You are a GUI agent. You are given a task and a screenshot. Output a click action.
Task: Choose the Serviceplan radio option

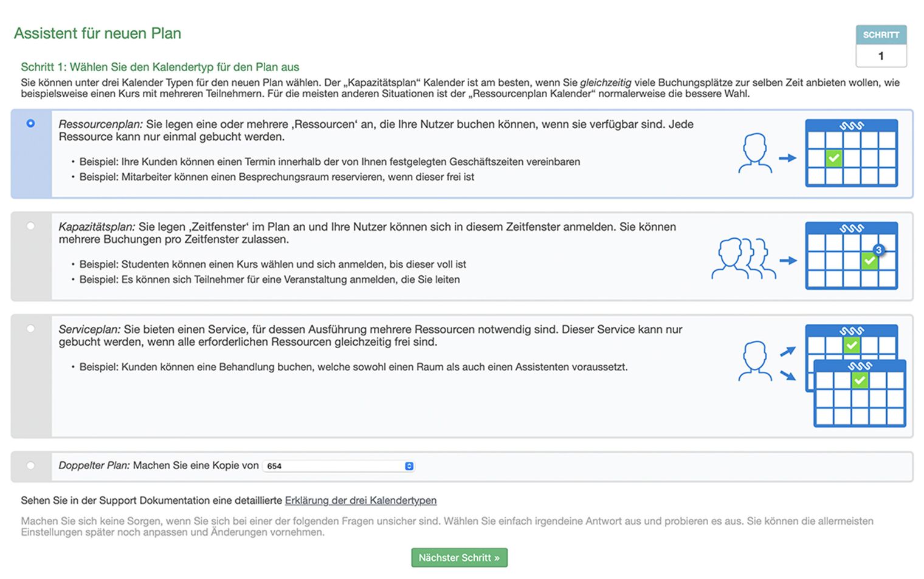click(x=30, y=329)
